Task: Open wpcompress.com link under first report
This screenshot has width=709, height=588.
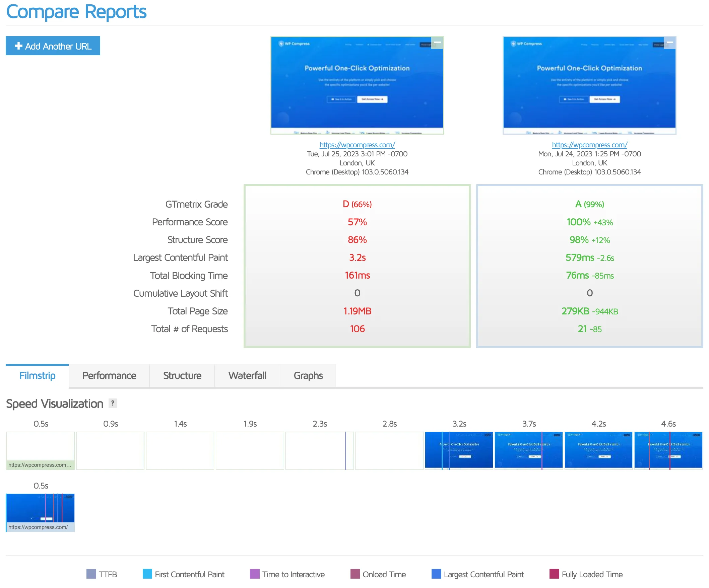Action: (x=357, y=145)
